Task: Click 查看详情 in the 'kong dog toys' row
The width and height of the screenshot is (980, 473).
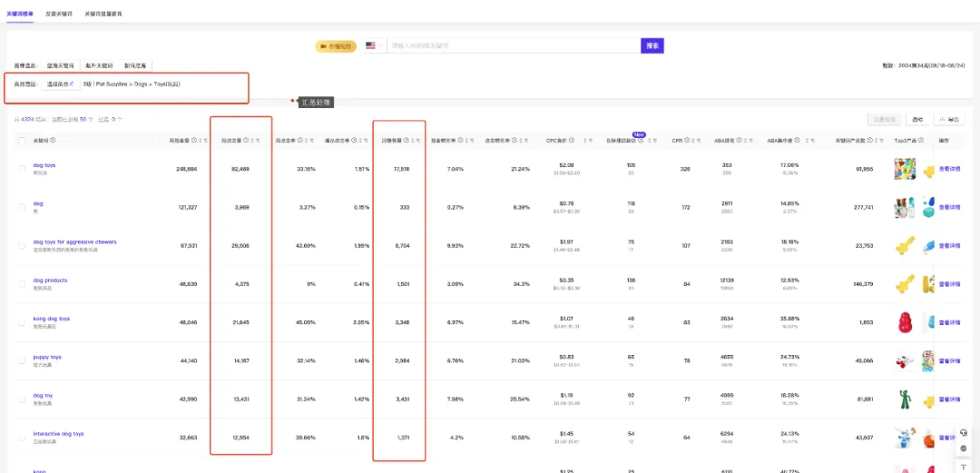Action: point(949,322)
